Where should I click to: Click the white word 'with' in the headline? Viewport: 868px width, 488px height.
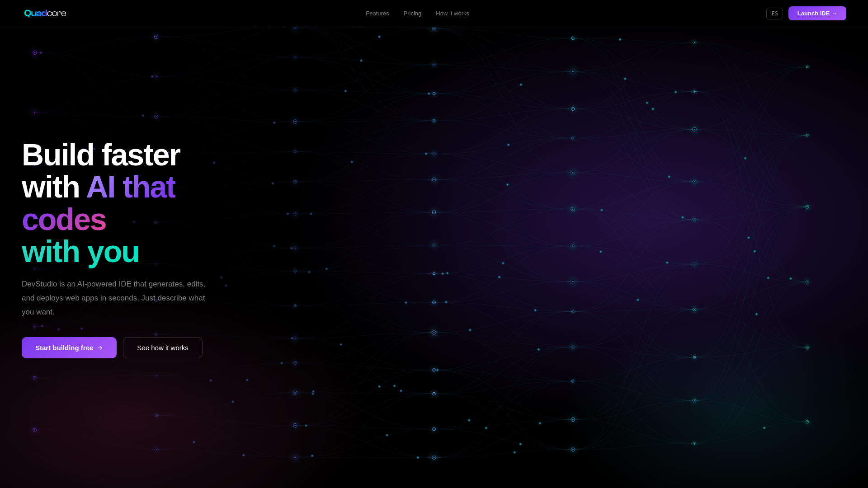coord(51,187)
